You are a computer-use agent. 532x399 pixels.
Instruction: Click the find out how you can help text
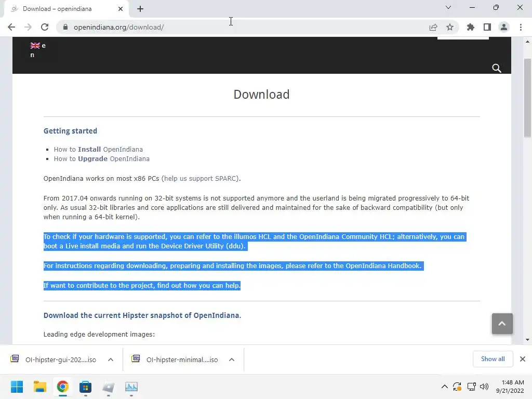click(198, 285)
